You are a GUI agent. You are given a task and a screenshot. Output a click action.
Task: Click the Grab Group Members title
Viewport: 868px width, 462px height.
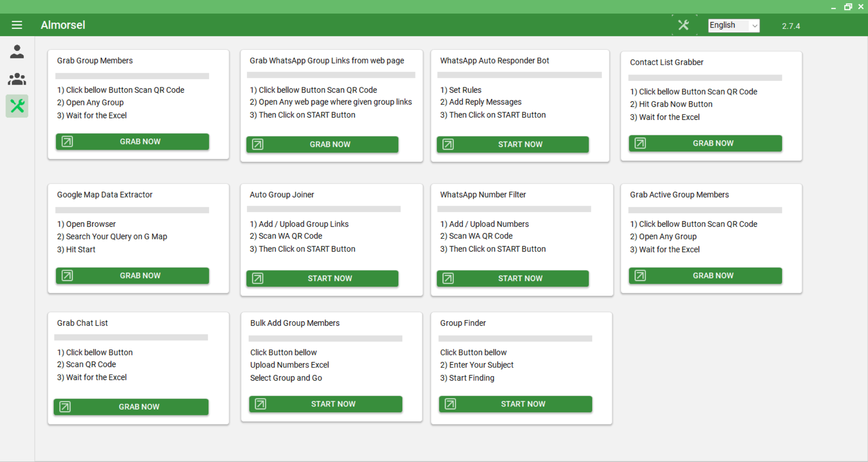coord(95,61)
